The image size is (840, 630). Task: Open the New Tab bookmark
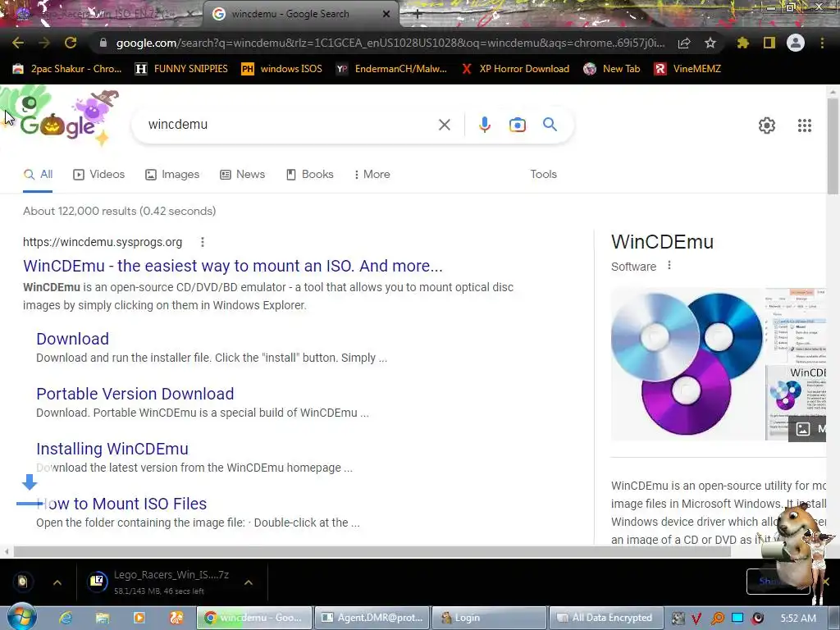(612, 69)
